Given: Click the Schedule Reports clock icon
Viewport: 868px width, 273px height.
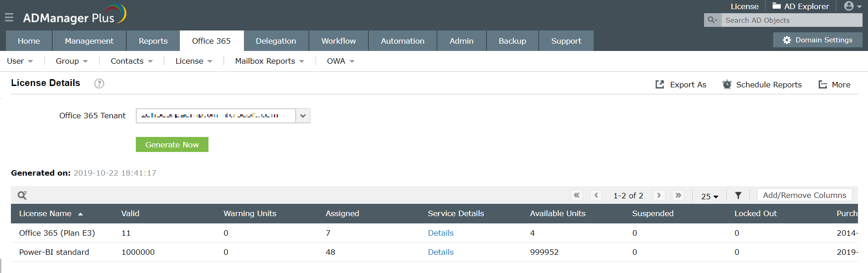Looking at the screenshot, I should click(727, 85).
